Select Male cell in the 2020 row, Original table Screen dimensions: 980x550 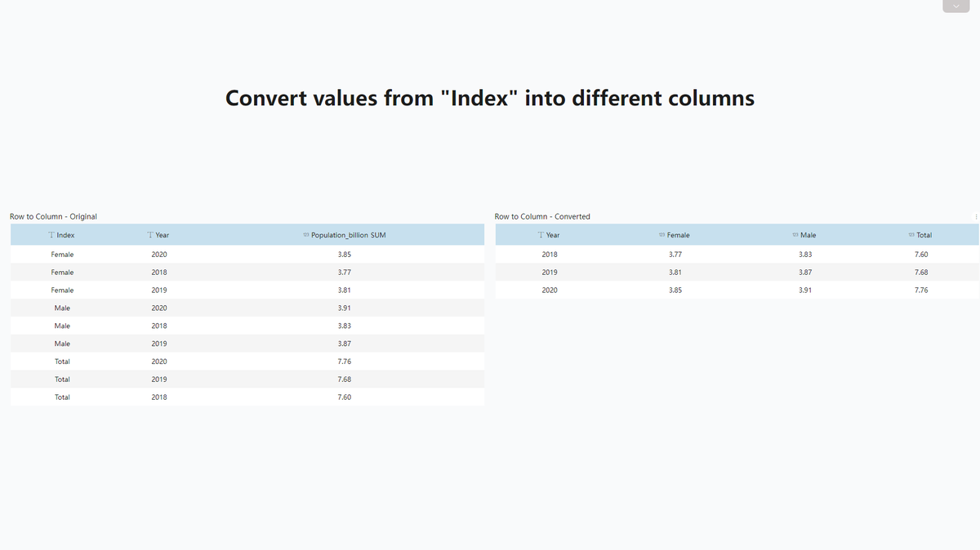coord(62,308)
